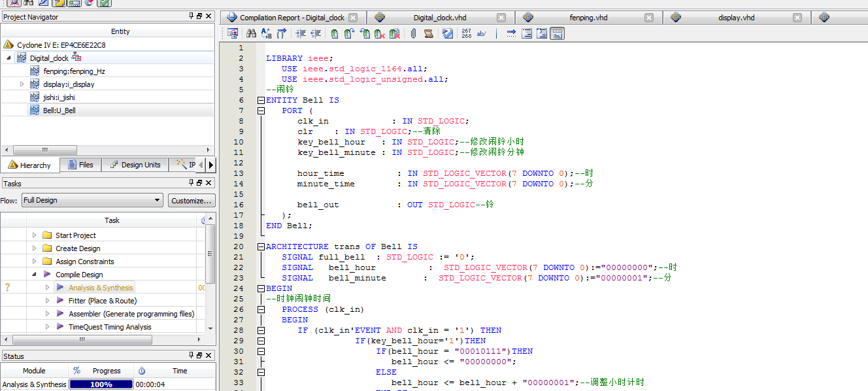Switch to the Digital_clock.vhd tab

pyautogui.click(x=440, y=18)
